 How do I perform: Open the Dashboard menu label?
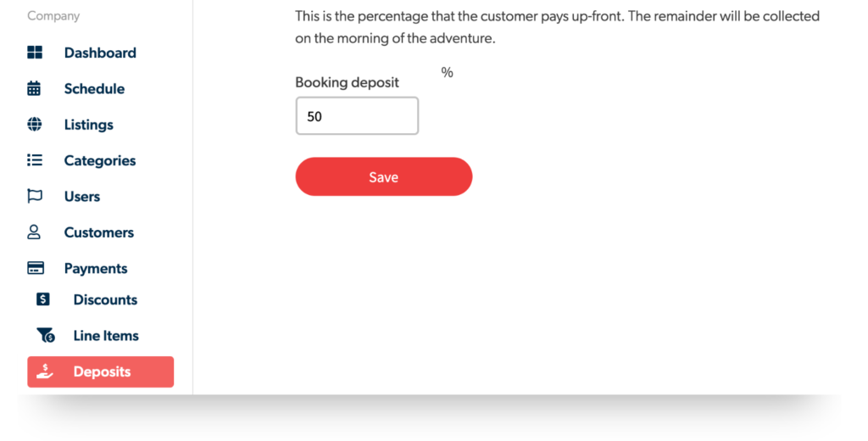100,53
